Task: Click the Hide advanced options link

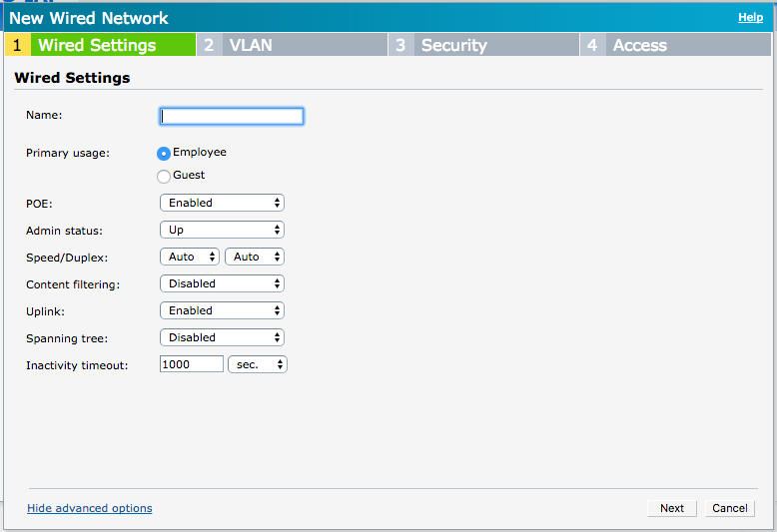Action: click(x=90, y=508)
